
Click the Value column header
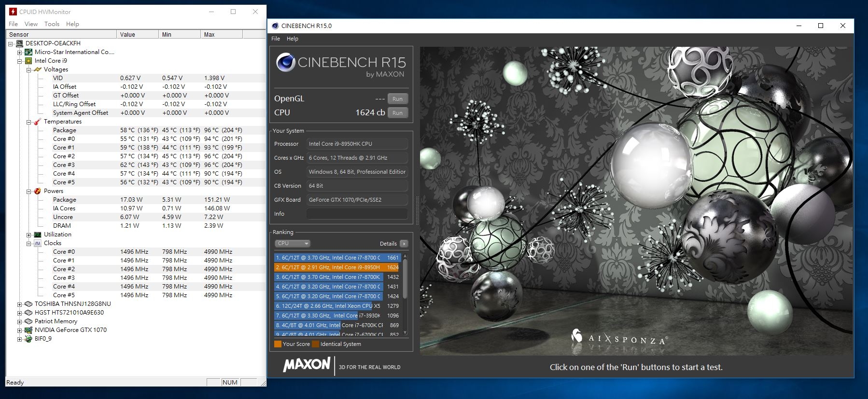click(138, 34)
